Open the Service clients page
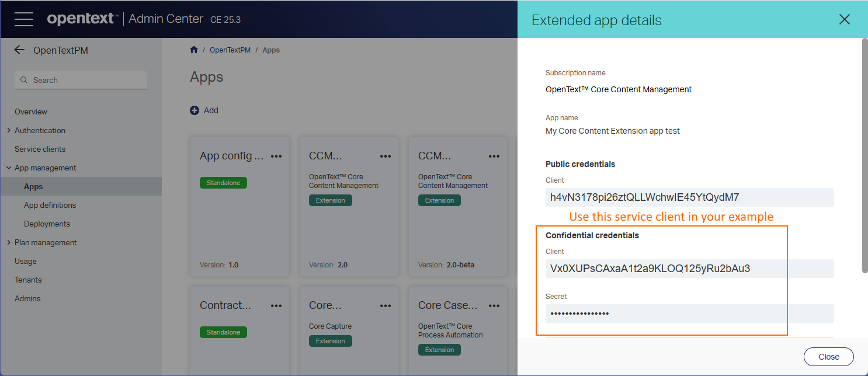868x376 pixels. pyautogui.click(x=40, y=149)
